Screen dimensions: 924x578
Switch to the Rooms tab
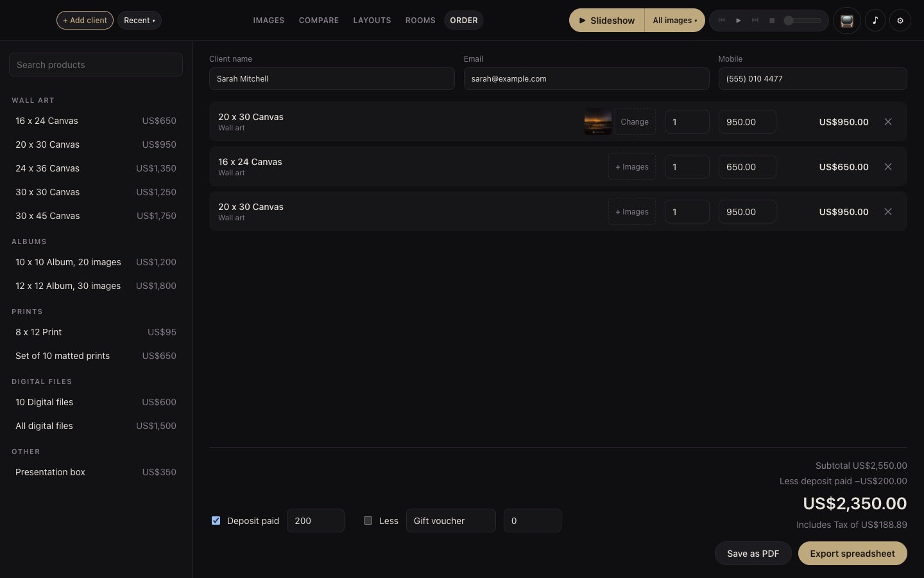point(420,21)
